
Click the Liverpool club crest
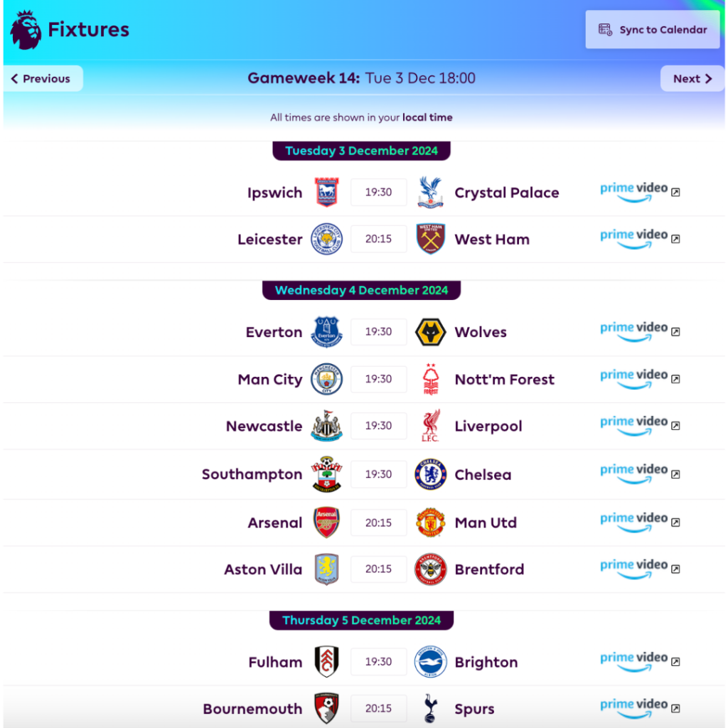pos(430,426)
